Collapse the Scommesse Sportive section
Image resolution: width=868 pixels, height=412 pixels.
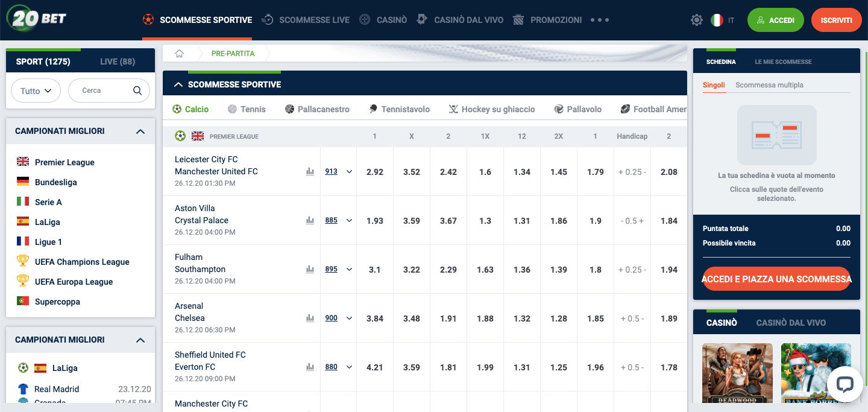pos(178,84)
